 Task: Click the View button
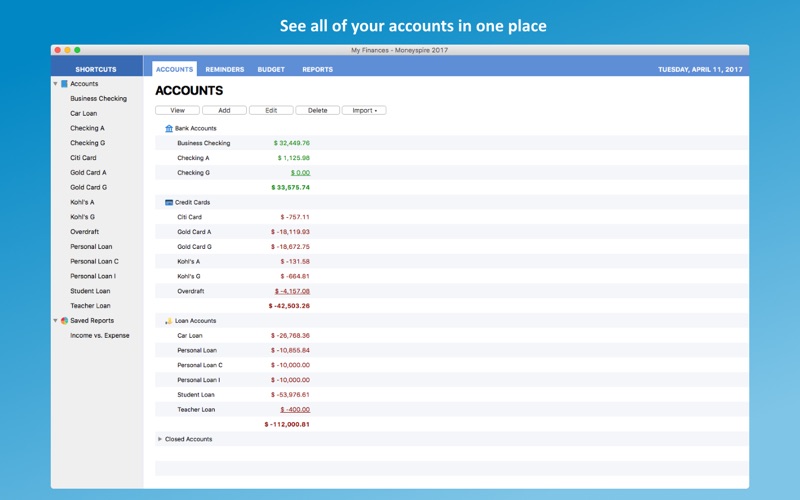click(x=178, y=110)
